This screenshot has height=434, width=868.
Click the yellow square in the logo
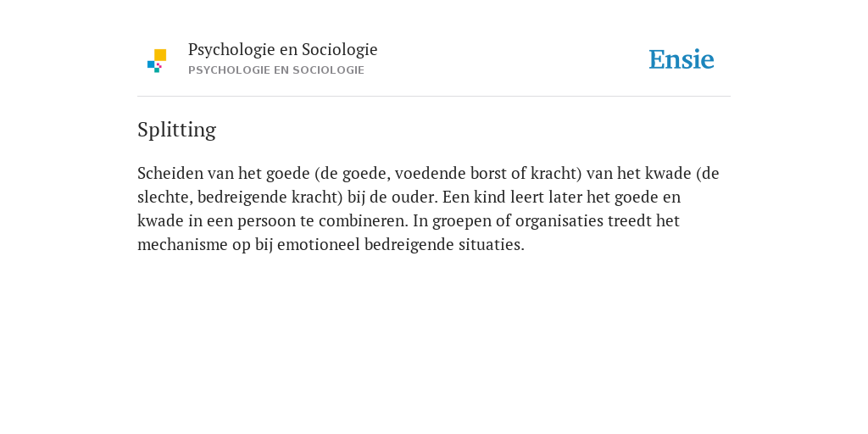(x=160, y=54)
